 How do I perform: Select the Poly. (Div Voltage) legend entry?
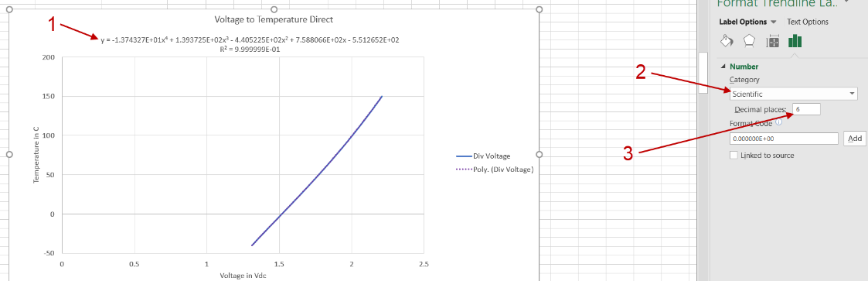point(494,170)
